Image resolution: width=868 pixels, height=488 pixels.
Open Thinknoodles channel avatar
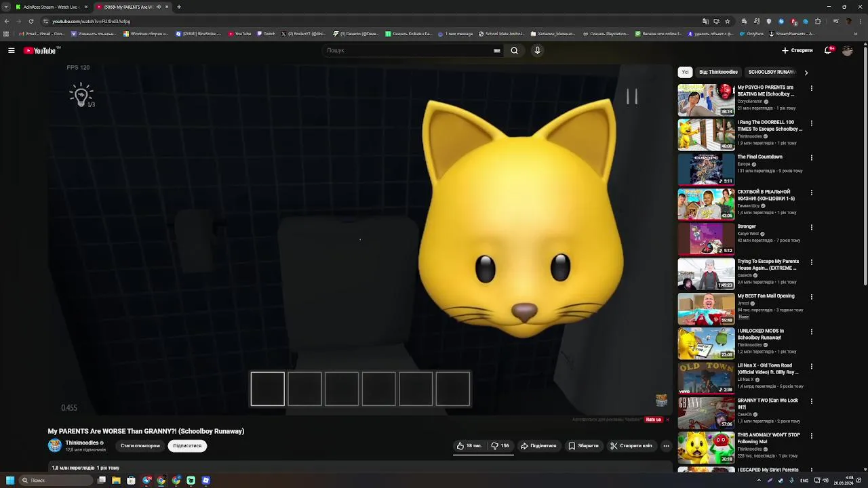coord(54,445)
